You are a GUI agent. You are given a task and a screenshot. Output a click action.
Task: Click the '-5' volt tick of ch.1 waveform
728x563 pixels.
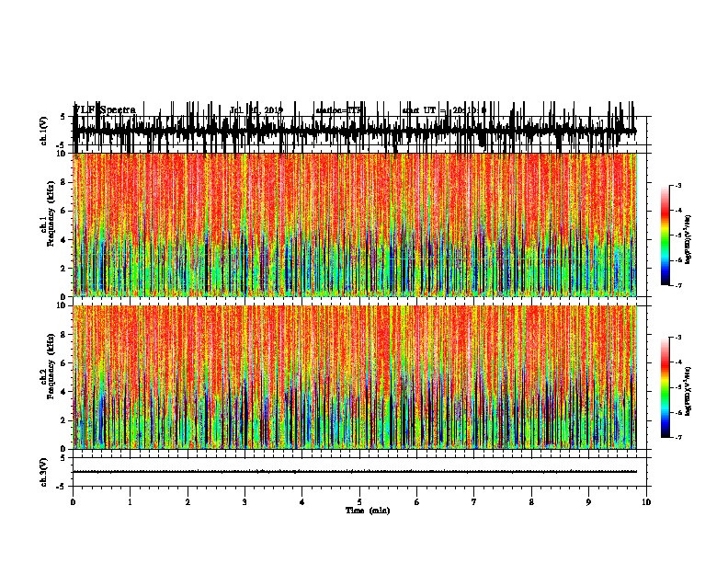tap(62, 145)
